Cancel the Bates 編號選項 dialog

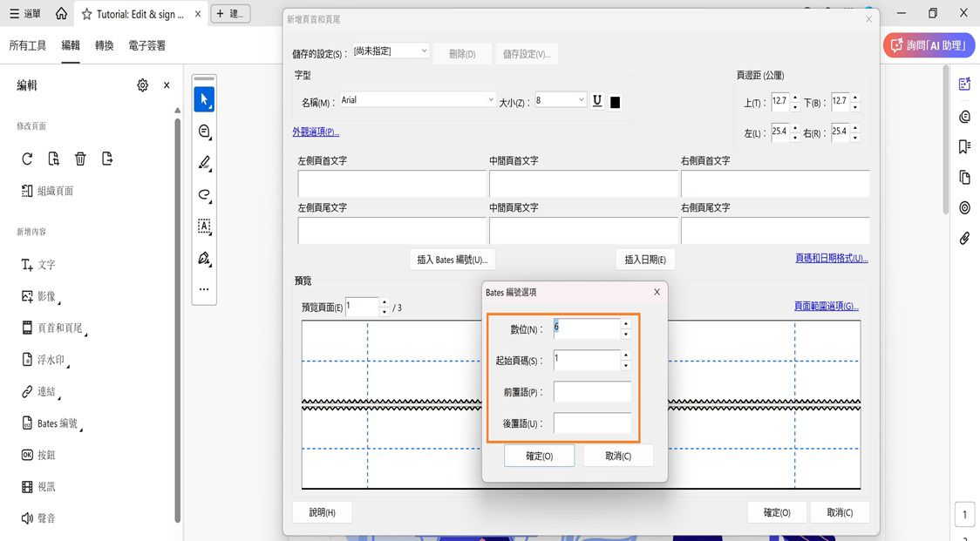tap(618, 456)
